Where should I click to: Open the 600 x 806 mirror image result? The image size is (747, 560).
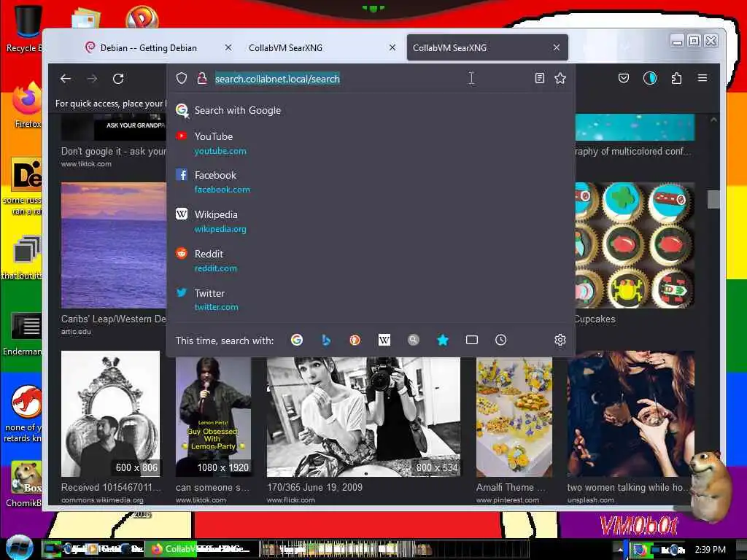coord(111,413)
